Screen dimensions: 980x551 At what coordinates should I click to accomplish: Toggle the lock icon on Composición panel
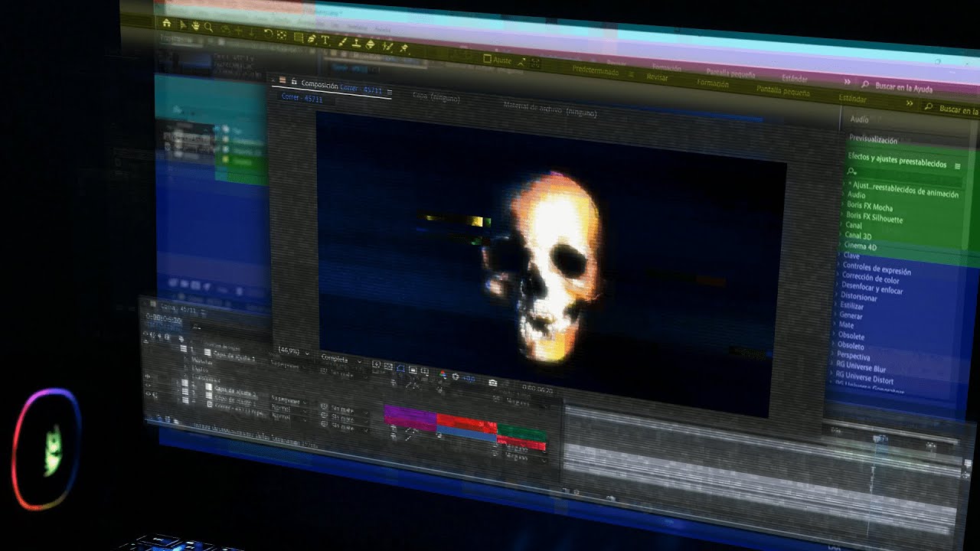(x=293, y=82)
